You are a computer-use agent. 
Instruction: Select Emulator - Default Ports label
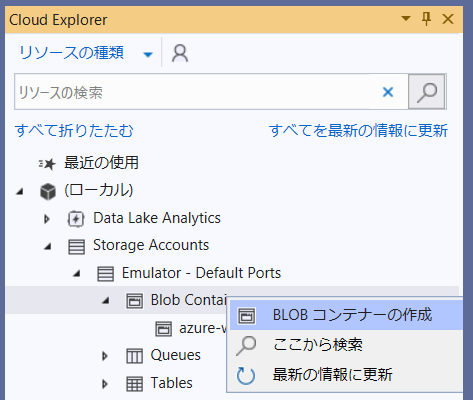click(201, 273)
